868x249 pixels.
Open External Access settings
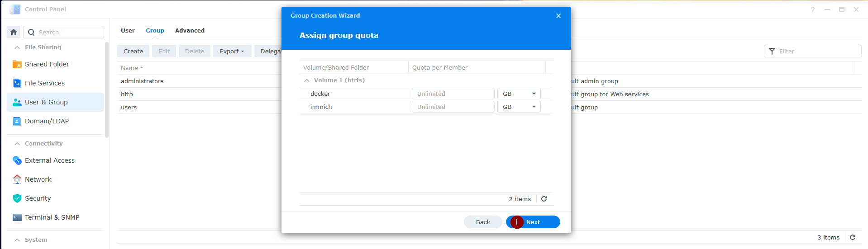(49, 160)
